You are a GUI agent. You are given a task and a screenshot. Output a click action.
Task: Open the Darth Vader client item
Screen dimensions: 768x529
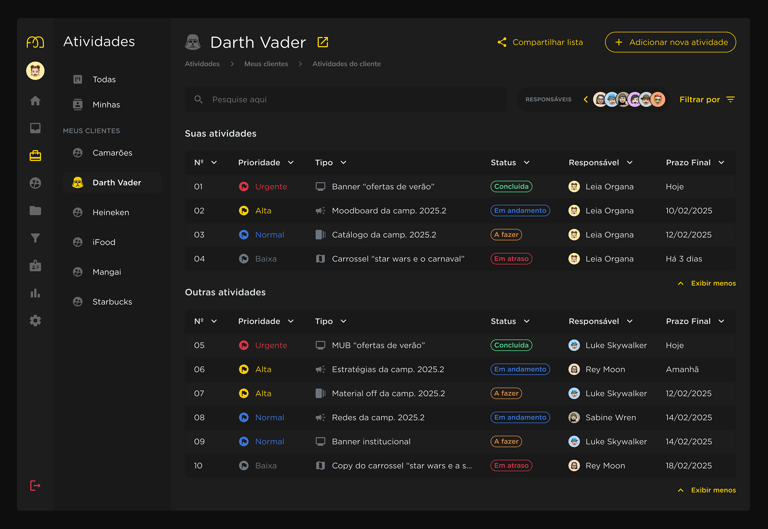(112, 183)
